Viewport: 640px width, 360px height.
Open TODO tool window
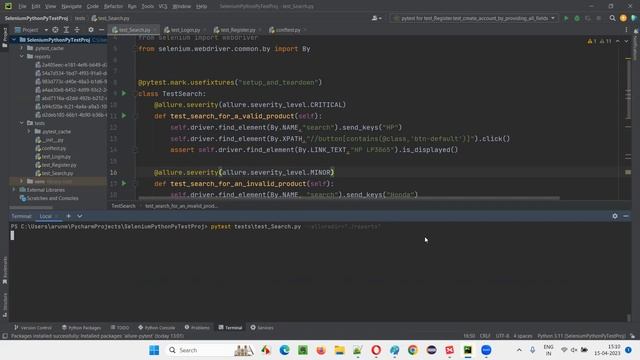tap(120, 327)
